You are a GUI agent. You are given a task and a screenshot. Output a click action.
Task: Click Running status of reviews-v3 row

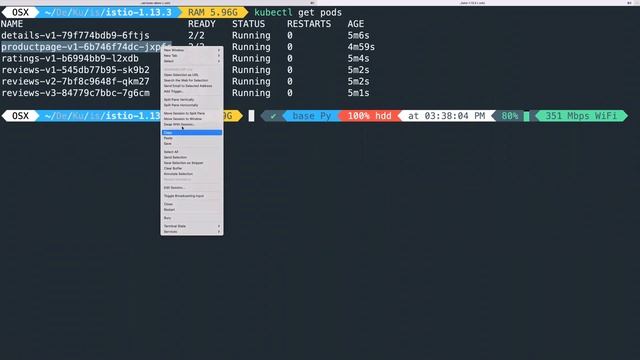(251, 93)
